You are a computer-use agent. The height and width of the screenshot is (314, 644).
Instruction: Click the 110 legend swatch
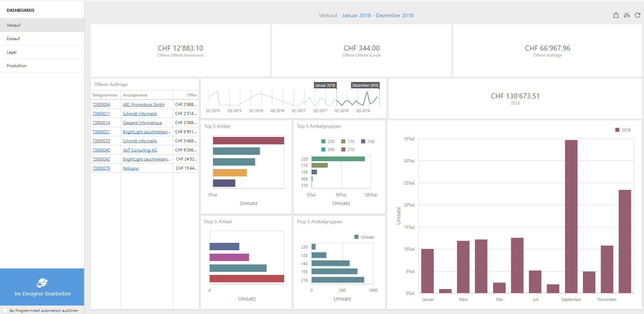coord(343,141)
